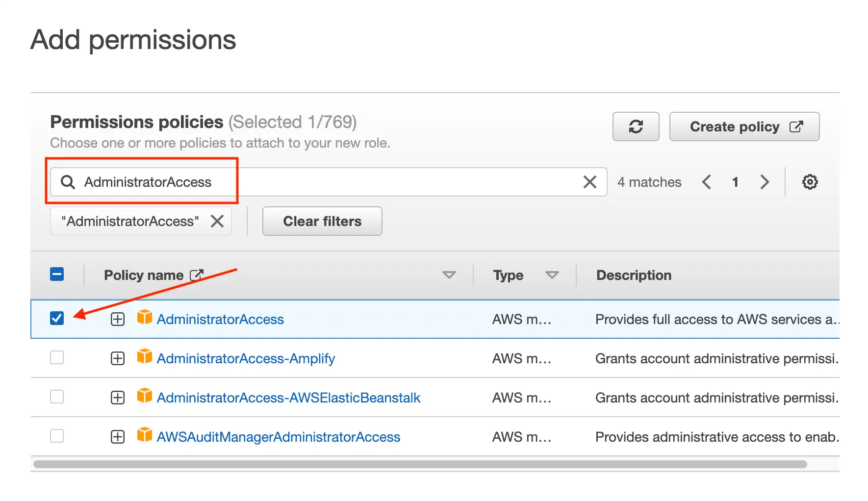Click the search magnifier icon
Image resolution: width=868 pixels, height=501 pixels.
68,182
